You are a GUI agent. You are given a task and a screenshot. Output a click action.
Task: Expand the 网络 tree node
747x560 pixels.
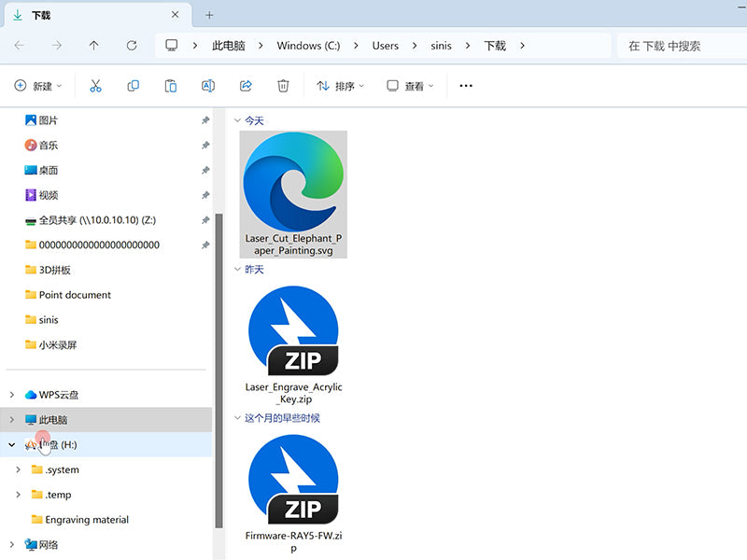(12, 544)
